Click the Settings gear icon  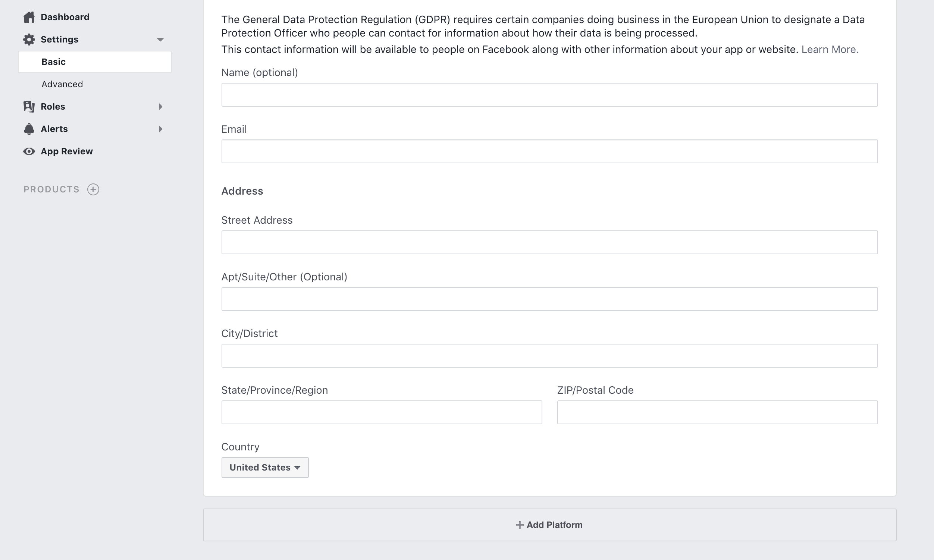tap(29, 39)
